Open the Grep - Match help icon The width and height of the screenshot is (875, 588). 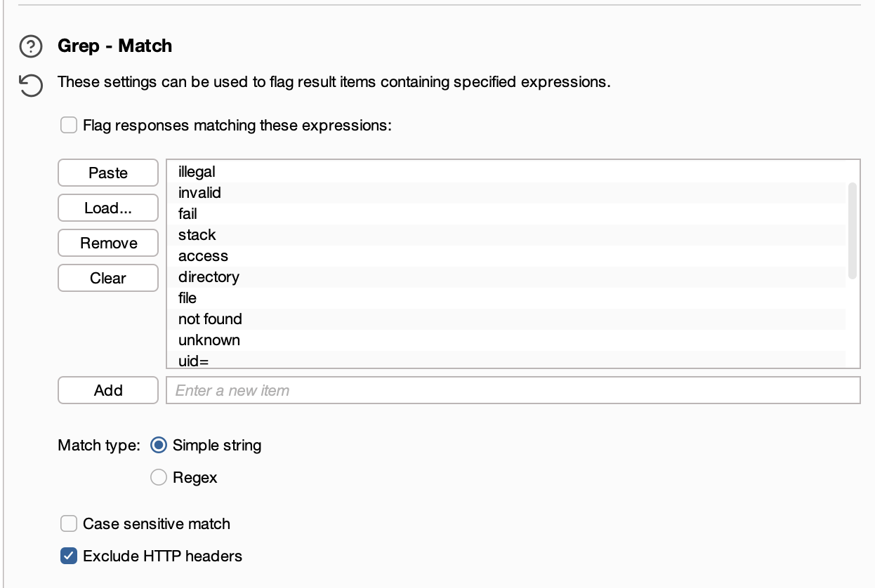pyautogui.click(x=30, y=47)
